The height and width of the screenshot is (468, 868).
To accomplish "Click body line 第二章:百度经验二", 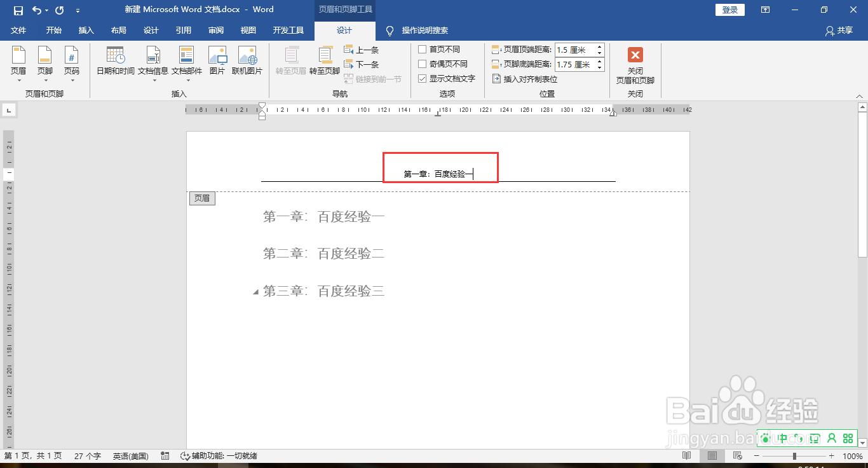I will (x=323, y=254).
